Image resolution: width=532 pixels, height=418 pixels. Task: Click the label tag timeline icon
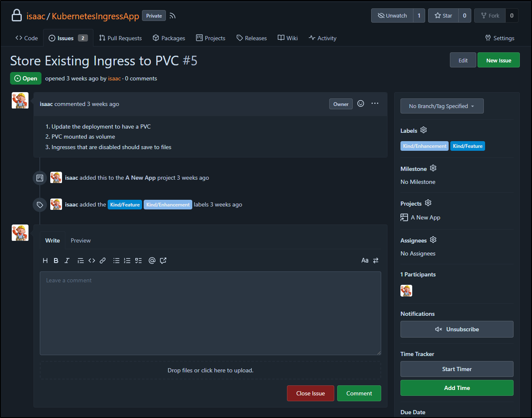coord(40,205)
